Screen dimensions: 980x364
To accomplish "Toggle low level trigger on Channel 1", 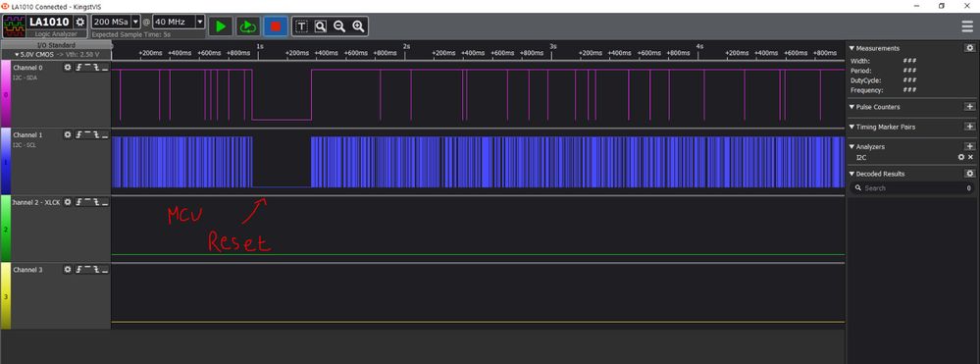I will (x=105, y=134).
